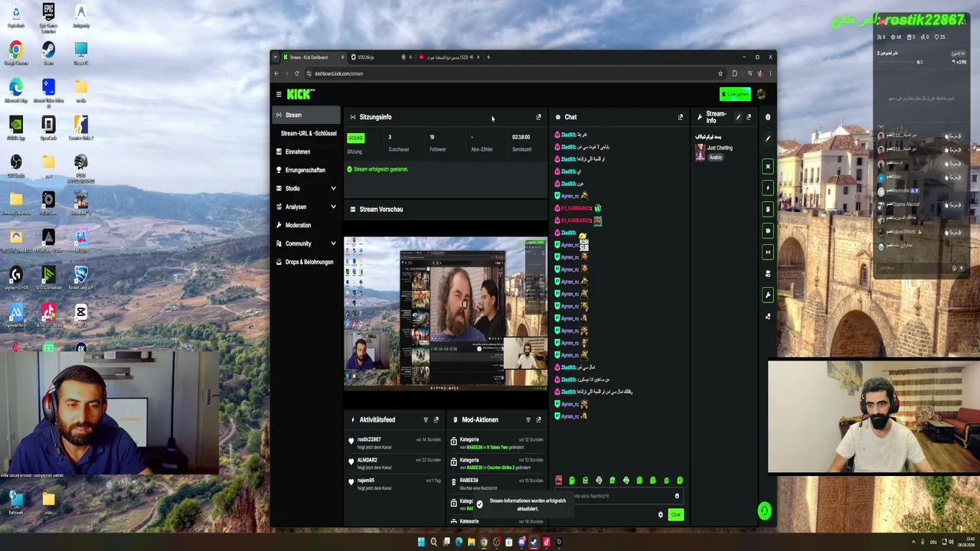
Task: Pop out the Aktivitätsfeed panel
Action: (436, 419)
